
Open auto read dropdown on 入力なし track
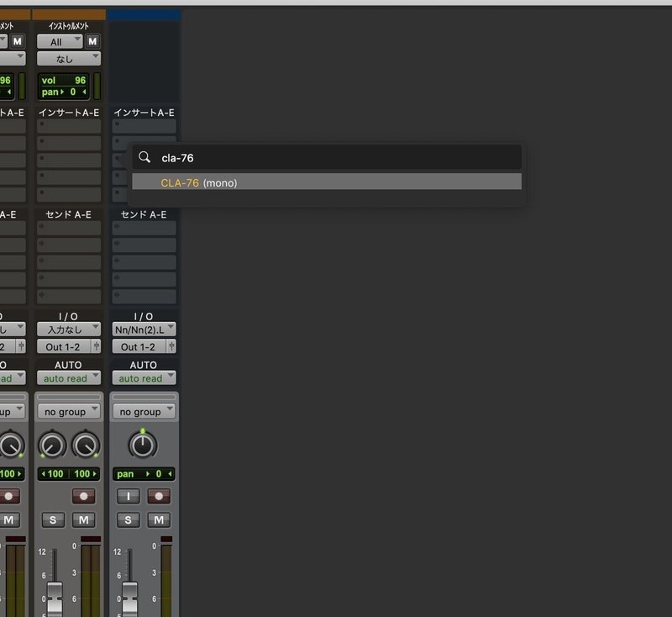click(x=69, y=377)
